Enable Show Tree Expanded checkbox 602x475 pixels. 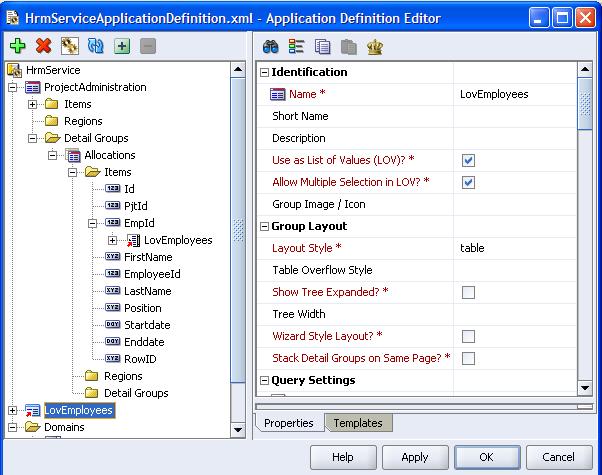click(x=468, y=292)
